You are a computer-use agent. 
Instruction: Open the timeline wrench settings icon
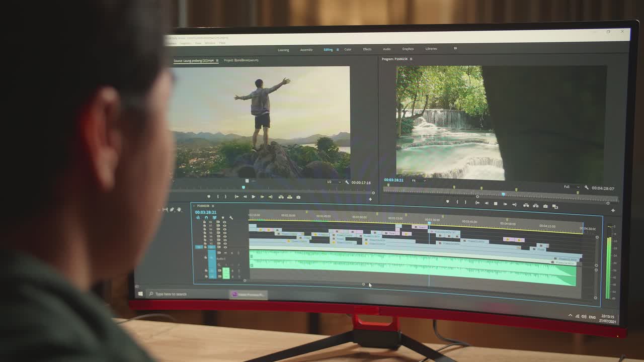point(231,218)
